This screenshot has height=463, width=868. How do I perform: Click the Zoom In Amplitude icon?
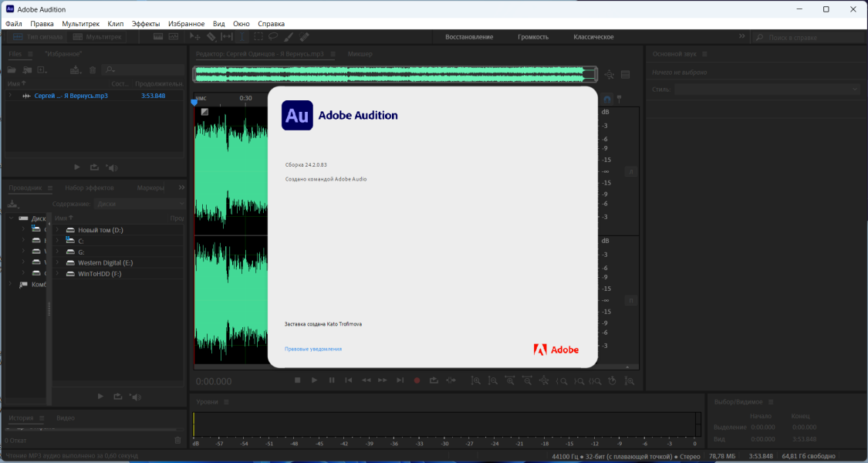475,380
